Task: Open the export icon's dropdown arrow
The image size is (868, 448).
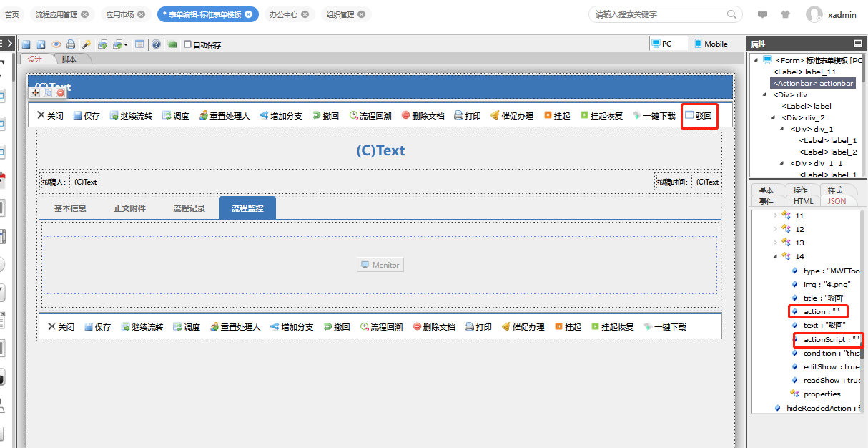Action: click(126, 44)
